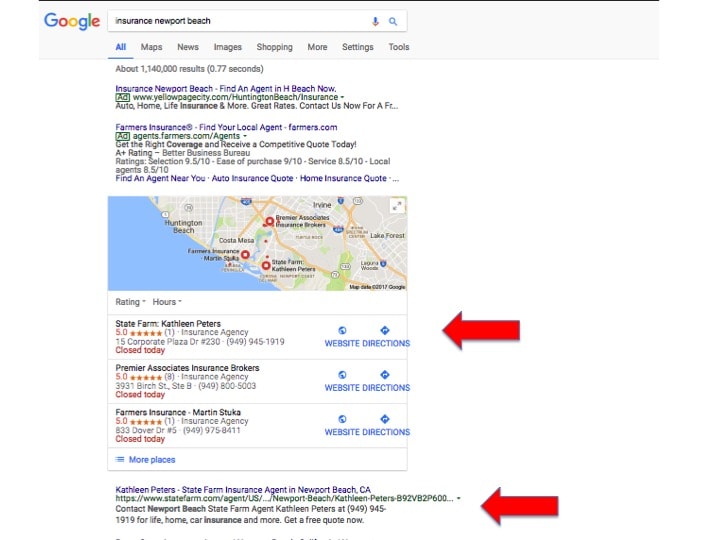Open search Tools
This screenshot has width=720, height=540.
(399, 47)
